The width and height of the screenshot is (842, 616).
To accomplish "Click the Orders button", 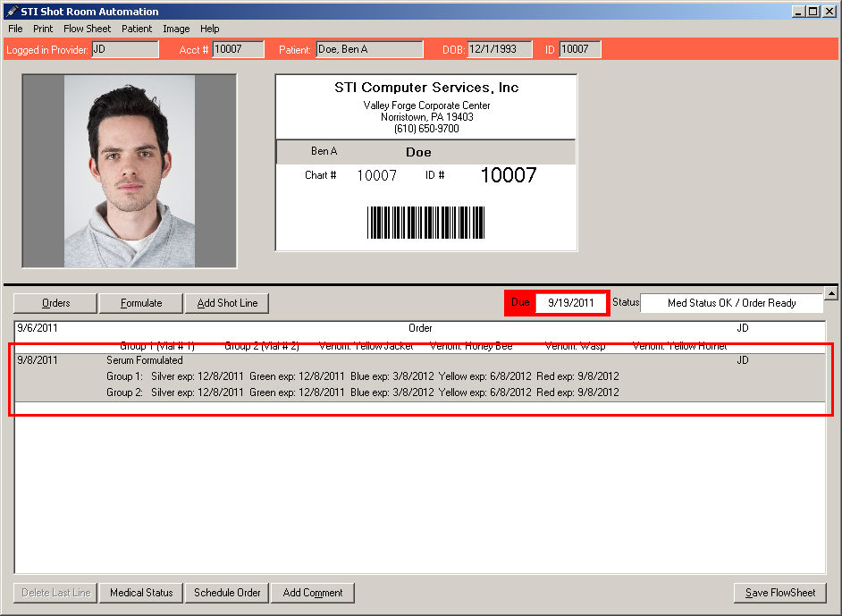I will (55, 303).
